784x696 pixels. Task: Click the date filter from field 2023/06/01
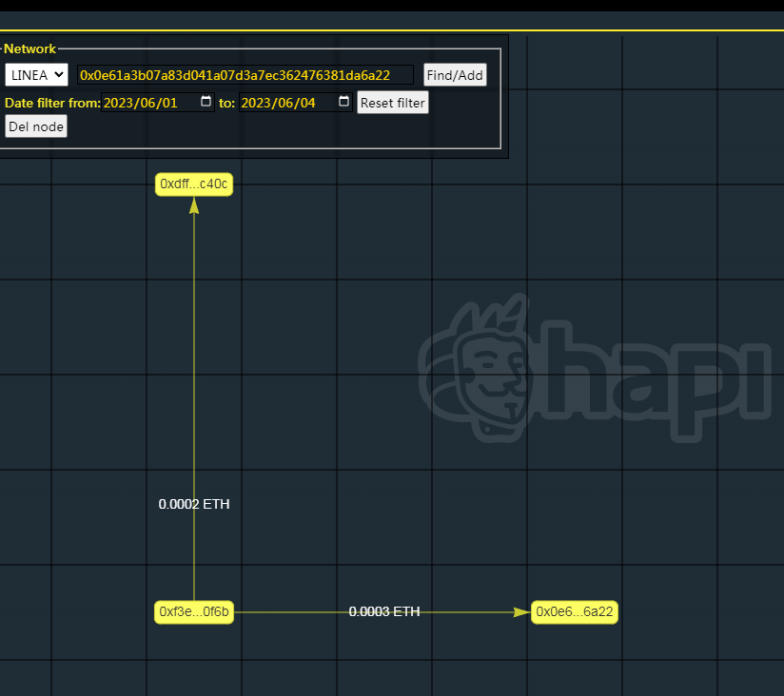158,103
